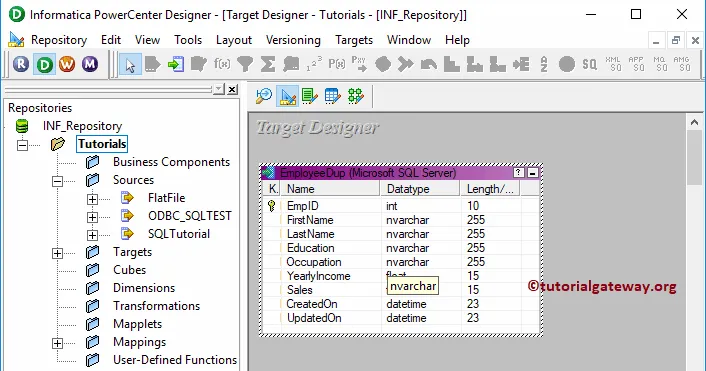Click the workspace scroll up arrow
Viewport: 706px width, 371px height.
click(694, 122)
